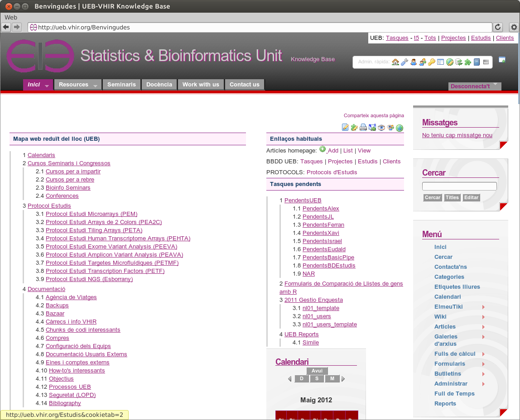The width and height of the screenshot is (520, 420).
Task: Click the green puzzle piece plugin icon
Action: (x=467, y=62)
